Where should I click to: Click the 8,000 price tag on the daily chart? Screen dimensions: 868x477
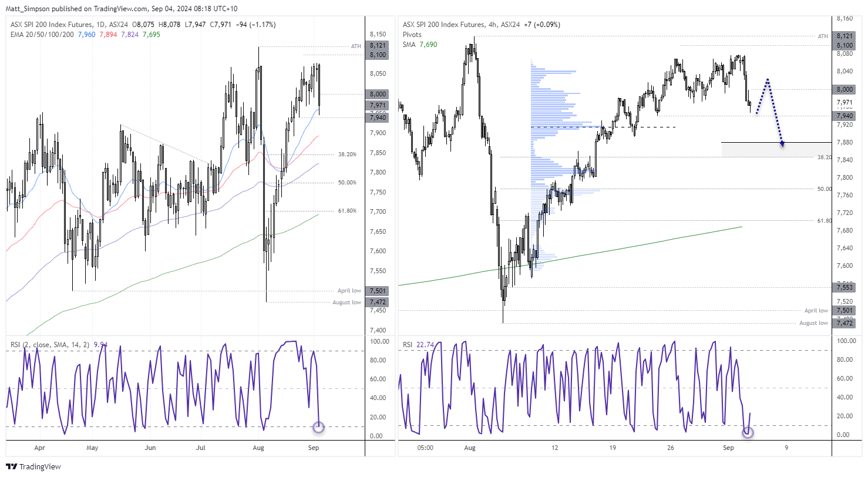(x=376, y=94)
